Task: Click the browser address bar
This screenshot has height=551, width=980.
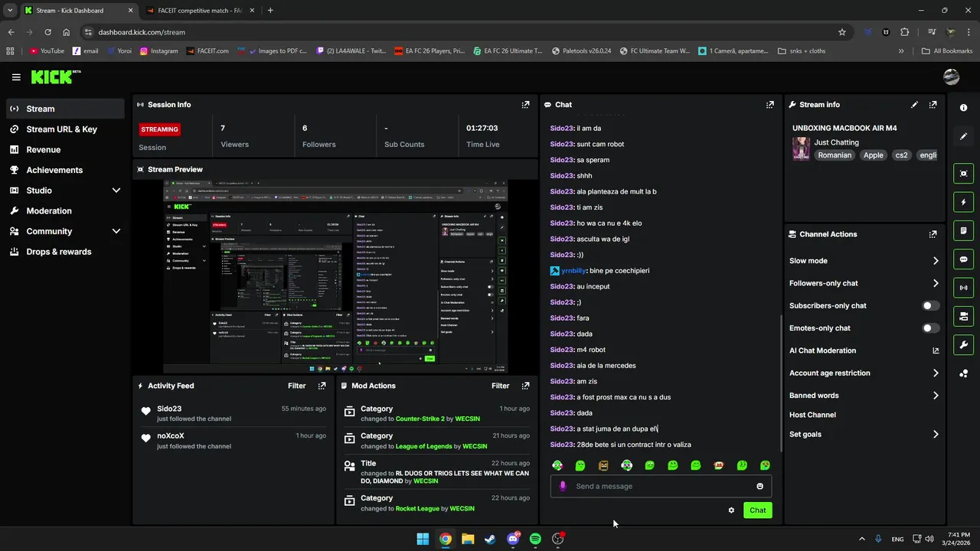Action: pos(459,32)
